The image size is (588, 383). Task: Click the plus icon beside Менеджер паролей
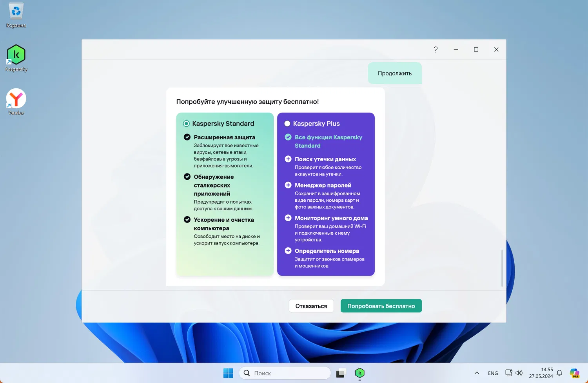(x=288, y=185)
